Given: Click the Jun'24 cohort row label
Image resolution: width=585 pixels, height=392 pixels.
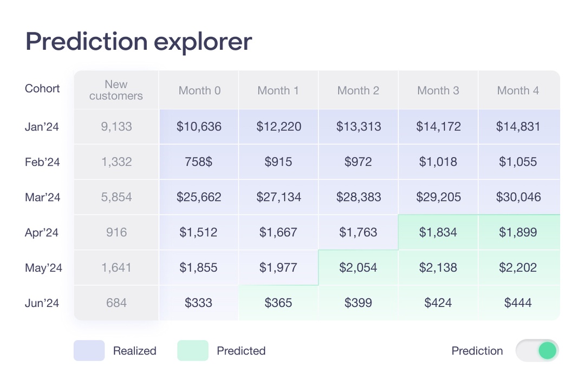Looking at the screenshot, I should point(42,303).
